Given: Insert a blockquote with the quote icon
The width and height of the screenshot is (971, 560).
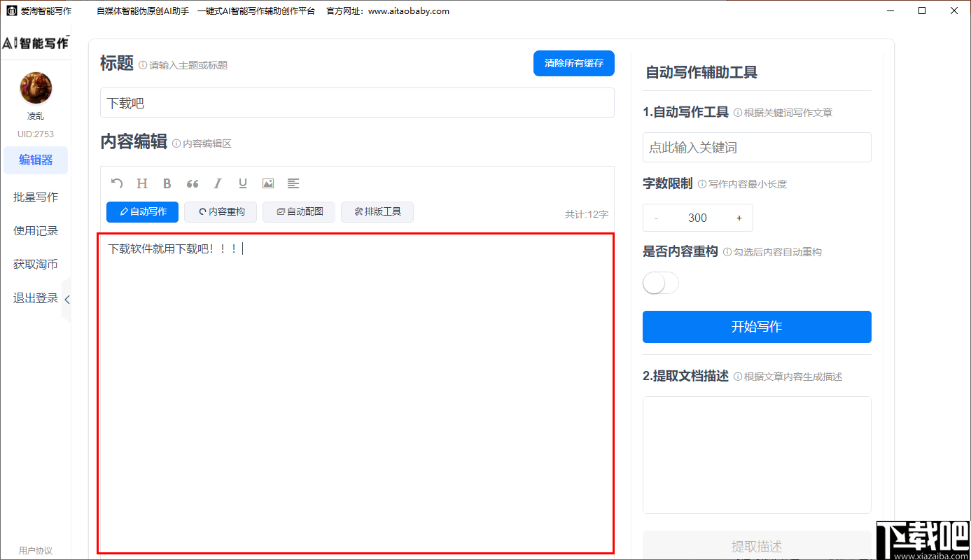Looking at the screenshot, I should (x=193, y=183).
